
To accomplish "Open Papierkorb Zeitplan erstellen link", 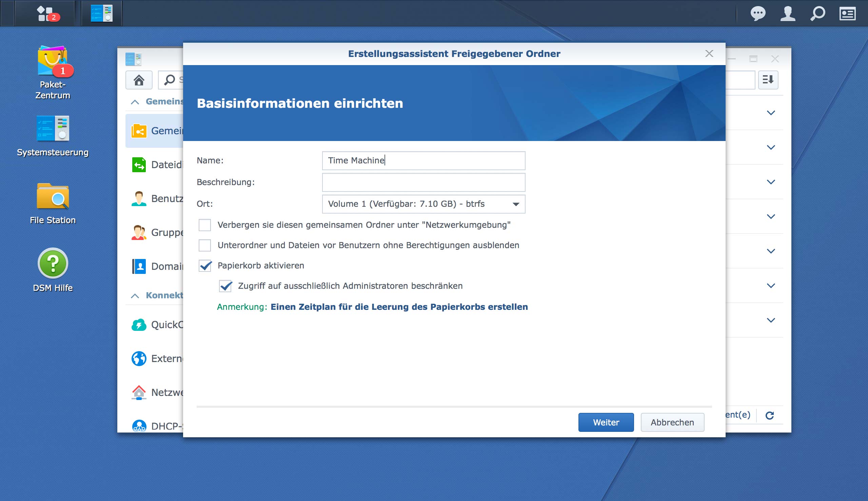I will (x=399, y=306).
